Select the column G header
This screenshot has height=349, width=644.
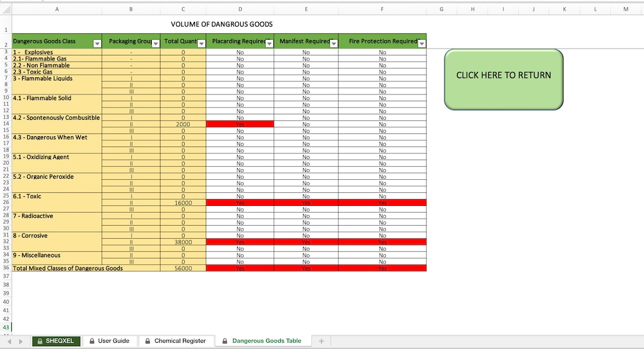pos(441,9)
